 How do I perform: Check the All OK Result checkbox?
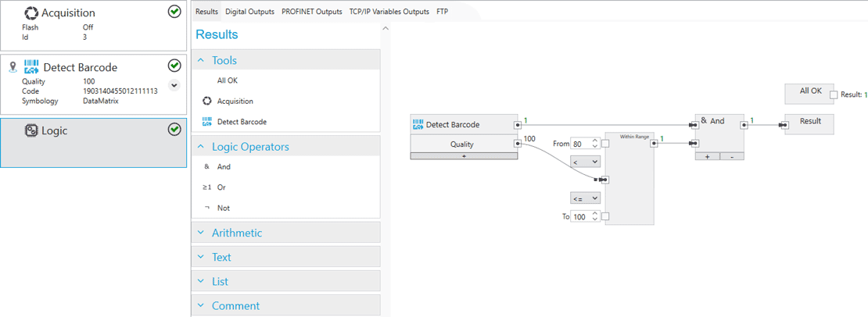point(834,94)
